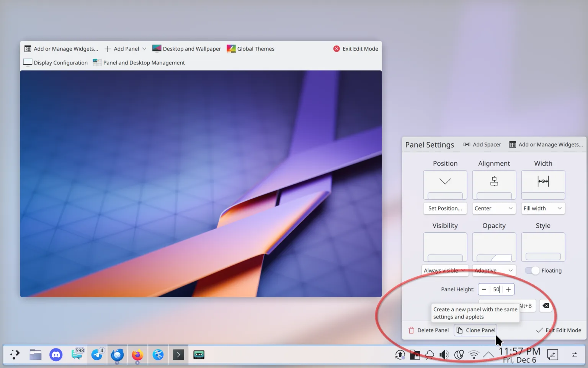Toggle the Floating panel style switch
This screenshot has height=368, width=588.
pos(532,271)
